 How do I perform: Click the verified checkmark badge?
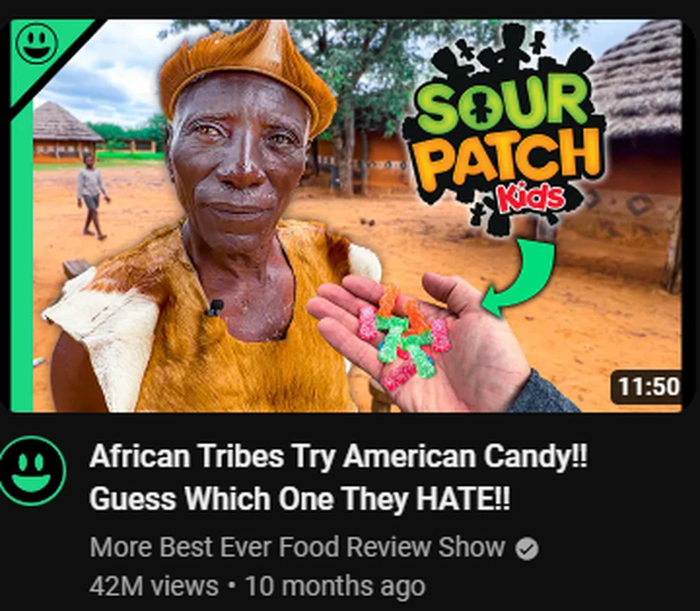[x=528, y=549]
